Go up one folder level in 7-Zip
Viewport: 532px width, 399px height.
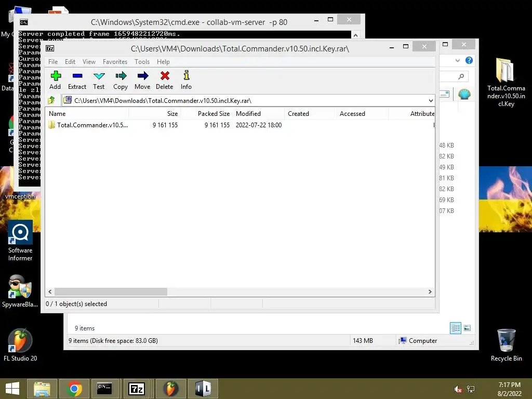click(51, 100)
